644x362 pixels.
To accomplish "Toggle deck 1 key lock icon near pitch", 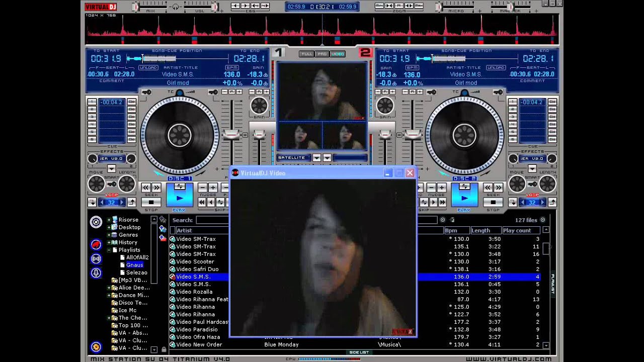I will [213, 92].
